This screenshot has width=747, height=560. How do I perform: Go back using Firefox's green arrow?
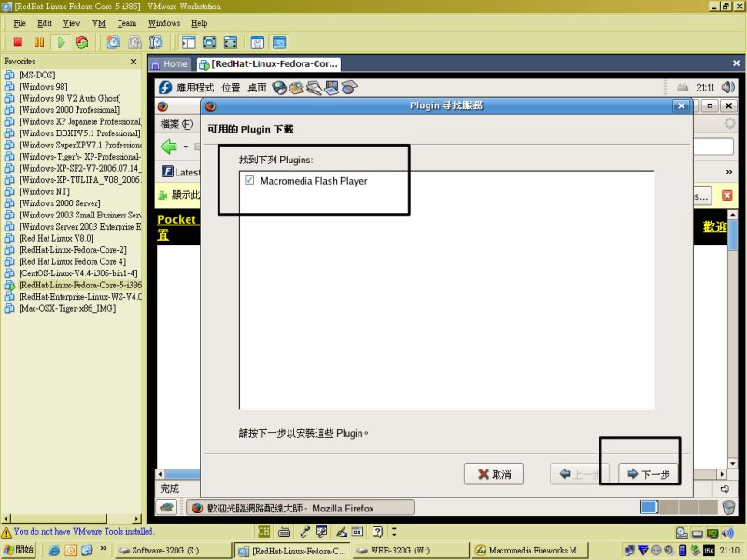click(169, 147)
